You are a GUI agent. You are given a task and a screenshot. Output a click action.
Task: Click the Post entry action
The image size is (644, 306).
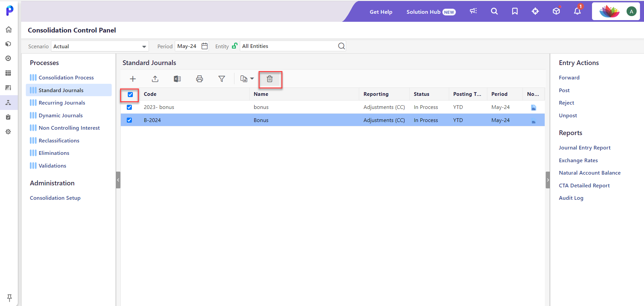[564, 90]
